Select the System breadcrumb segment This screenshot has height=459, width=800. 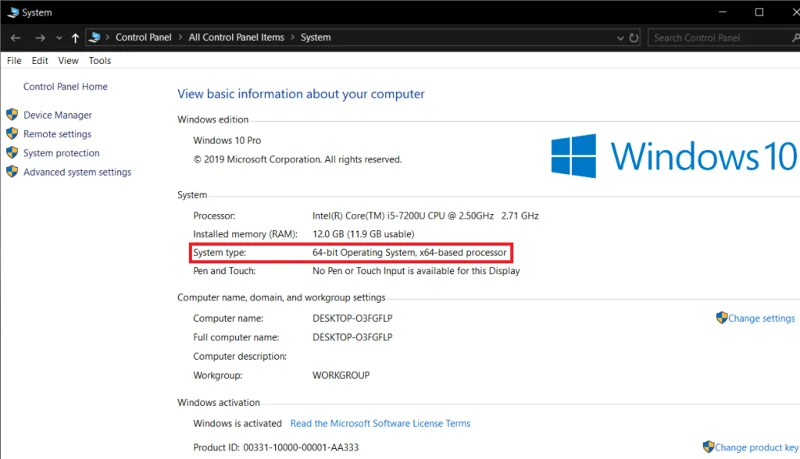pos(315,37)
